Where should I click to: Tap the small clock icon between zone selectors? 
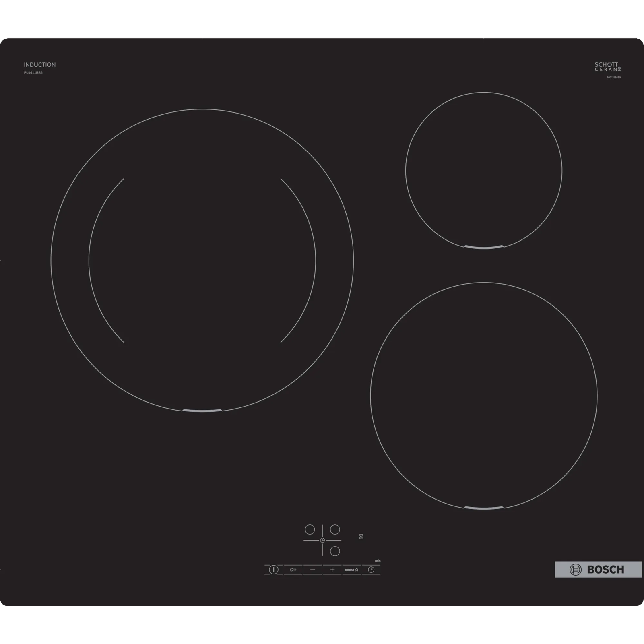coord(322,540)
